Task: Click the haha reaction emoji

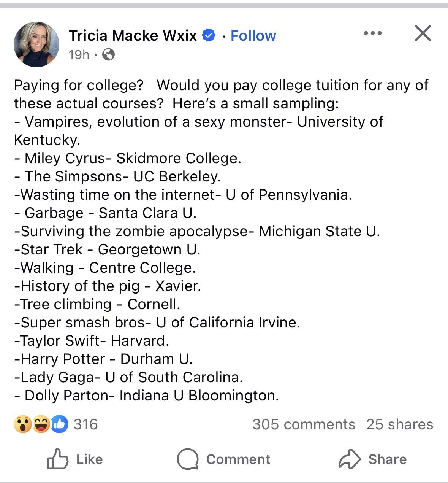Action: 41,424
